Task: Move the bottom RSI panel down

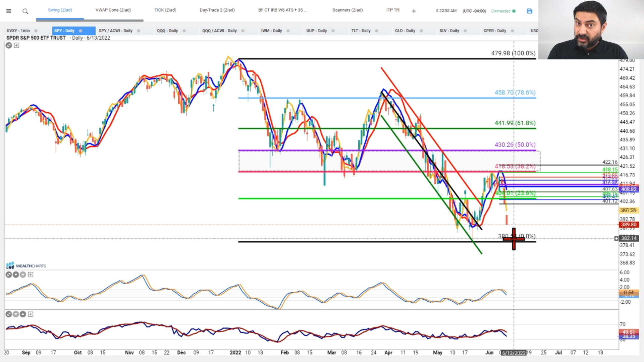Action: [16, 314]
